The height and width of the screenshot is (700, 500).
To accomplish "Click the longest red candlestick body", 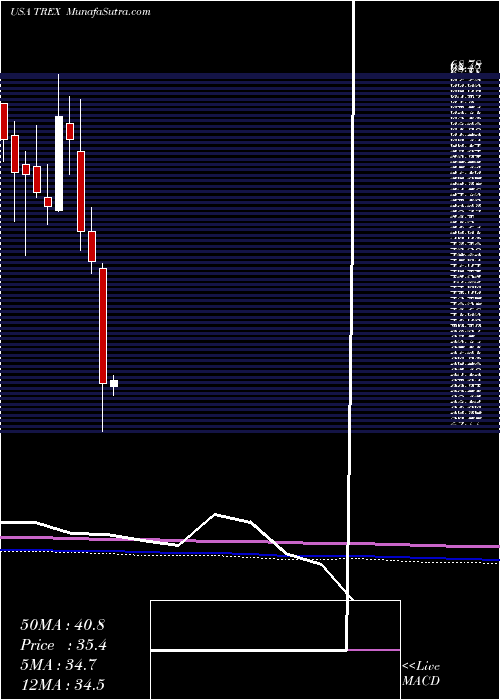I will (103, 326).
